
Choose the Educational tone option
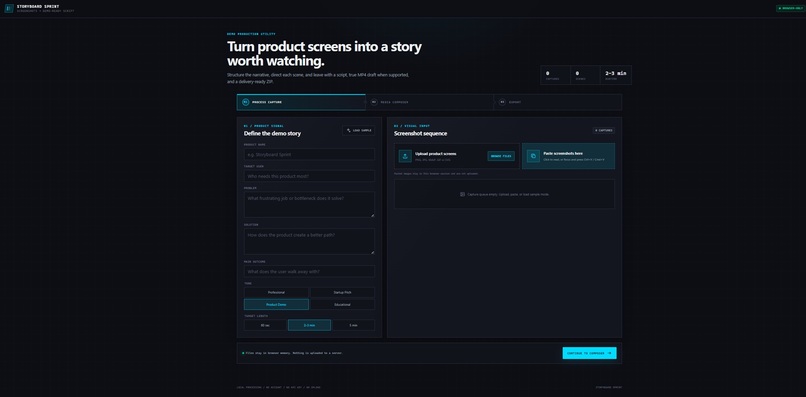[342, 304]
